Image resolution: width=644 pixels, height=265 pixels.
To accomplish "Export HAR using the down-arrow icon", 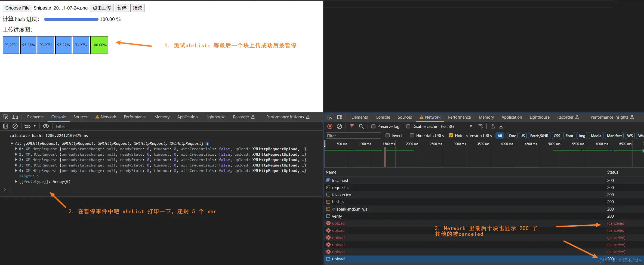I will 501,127.
